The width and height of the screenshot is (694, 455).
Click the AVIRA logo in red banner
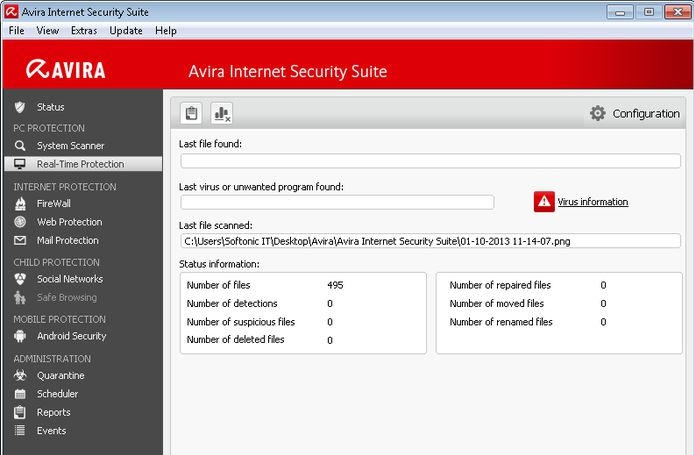coord(66,69)
